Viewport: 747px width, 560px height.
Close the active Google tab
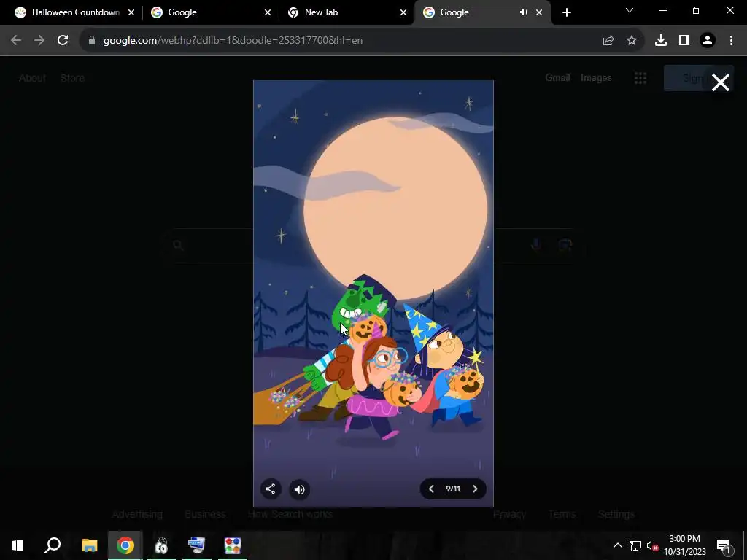click(539, 12)
